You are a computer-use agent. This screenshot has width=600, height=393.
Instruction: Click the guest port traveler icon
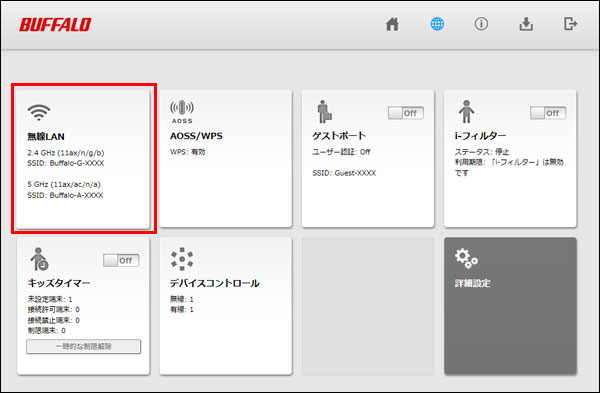coord(324,111)
